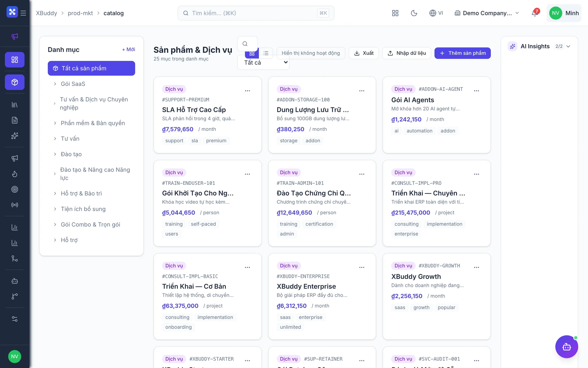Open notifications bell with 7 badge
The width and height of the screenshot is (588, 368).
pyautogui.click(x=535, y=13)
